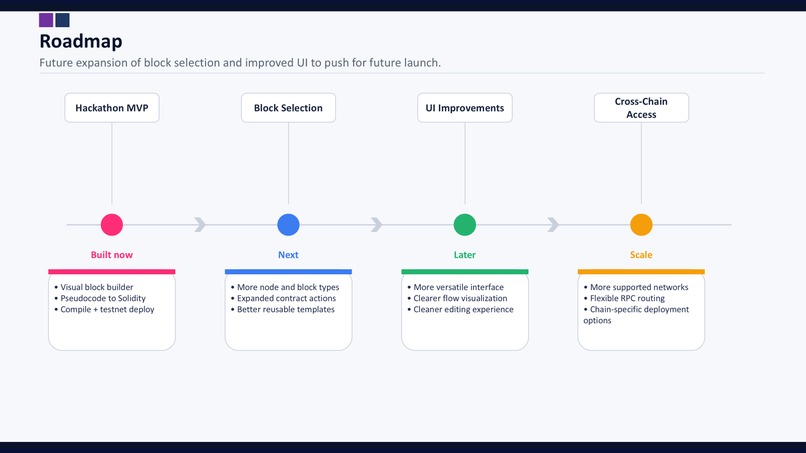This screenshot has height=453, width=806.
Task: Select the orange timeline circle marker
Action: pos(641,225)
